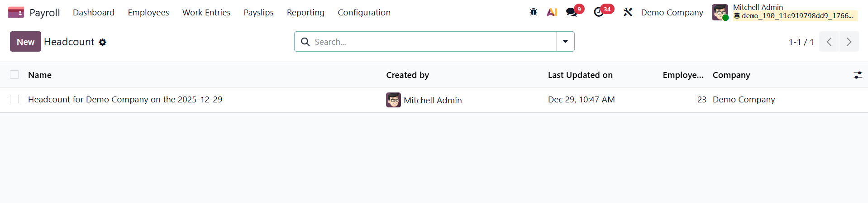
Task: Open the Reporting menu
Action: 305,12
